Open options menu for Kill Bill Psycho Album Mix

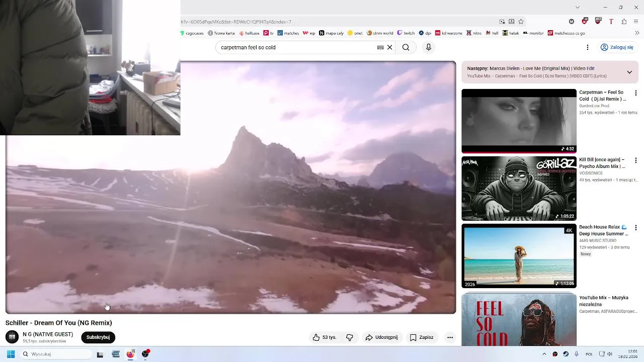click(635, 160)
